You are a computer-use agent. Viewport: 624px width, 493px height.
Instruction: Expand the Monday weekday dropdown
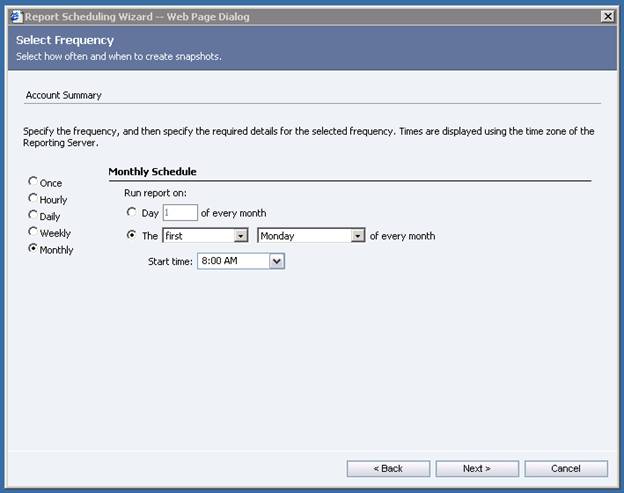click(x=358, y=236)
